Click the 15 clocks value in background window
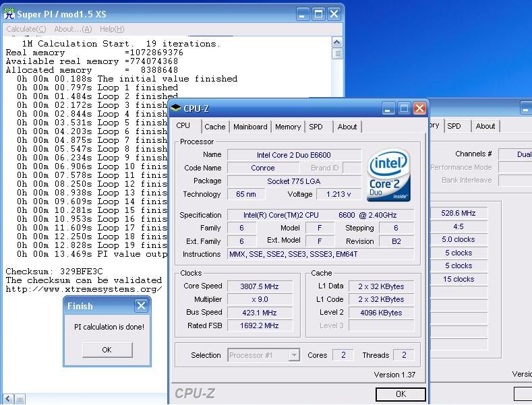The image size is (532, 405). 458,279
